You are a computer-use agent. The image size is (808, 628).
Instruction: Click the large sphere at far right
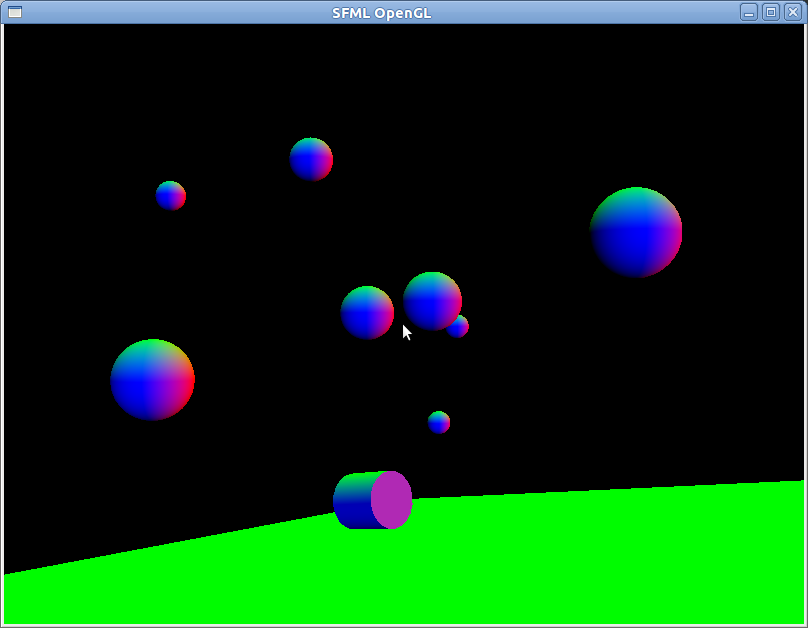[x=636, y=232]
